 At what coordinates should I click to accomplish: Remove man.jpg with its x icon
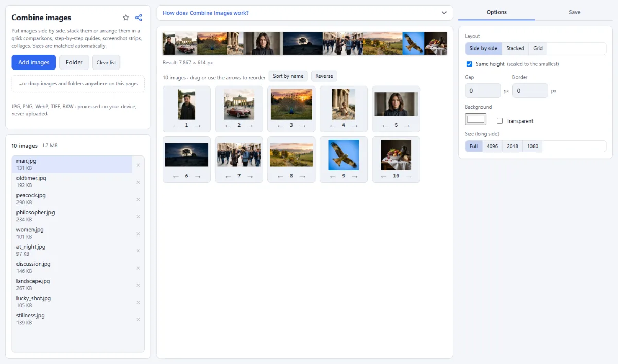click(x=138, y=165)
